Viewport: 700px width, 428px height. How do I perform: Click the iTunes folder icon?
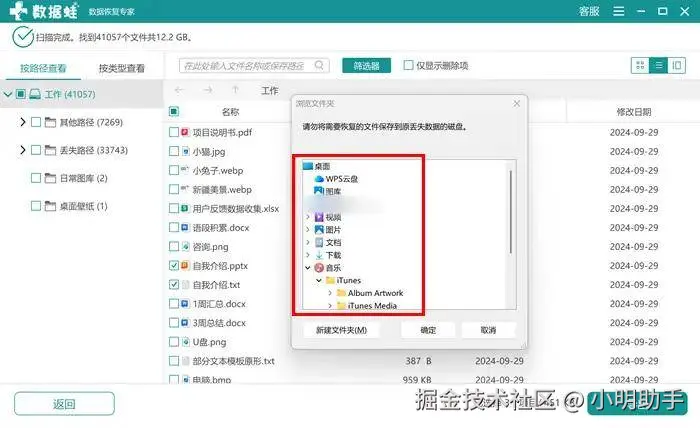pos(330,280)
